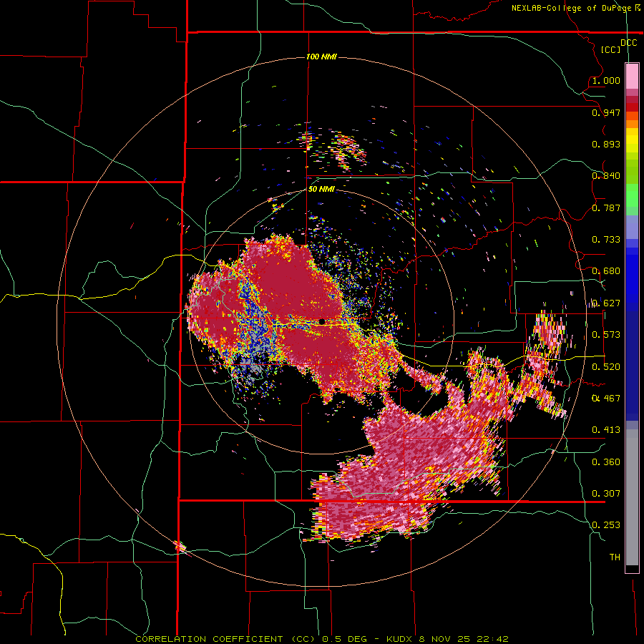The image size is (644, 644).
Task: Click the TH threshold label
Action: point(615,557)
